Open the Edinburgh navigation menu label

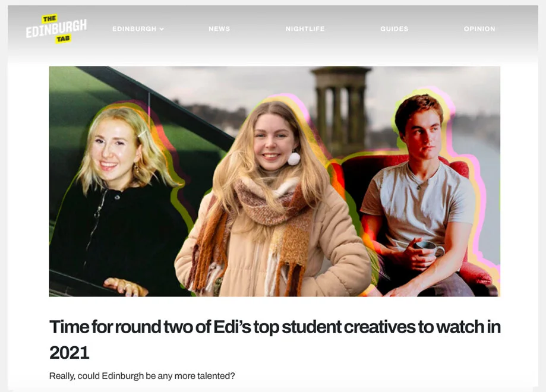tap(134, 29)
